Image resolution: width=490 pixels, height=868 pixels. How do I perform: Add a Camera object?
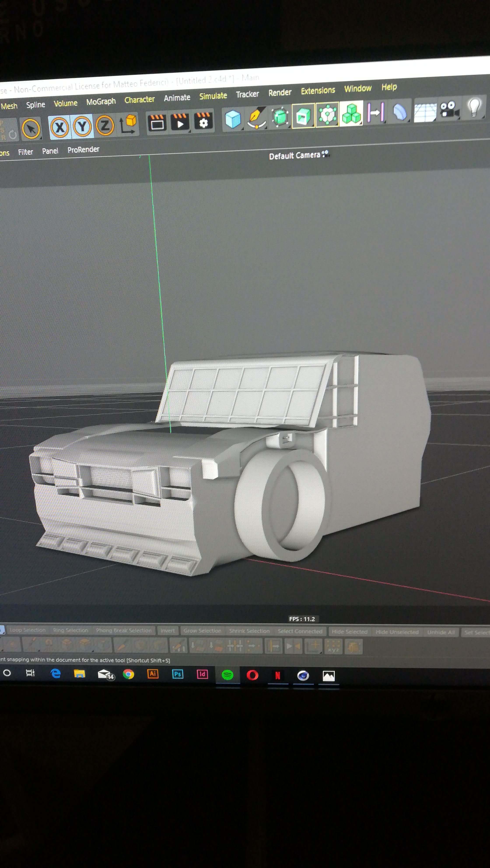450,110
